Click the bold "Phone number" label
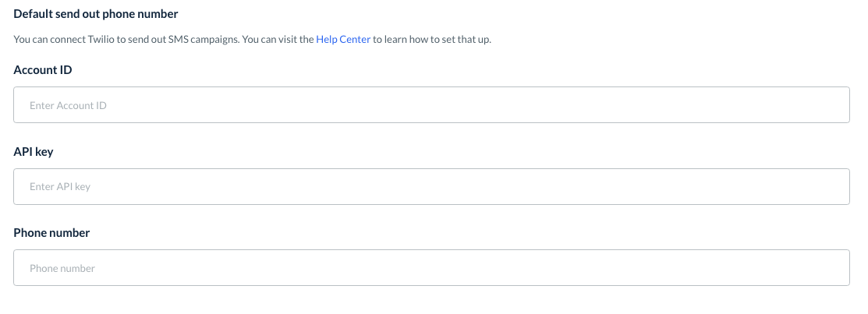868x314 pixels. click(x=51, y=232)
